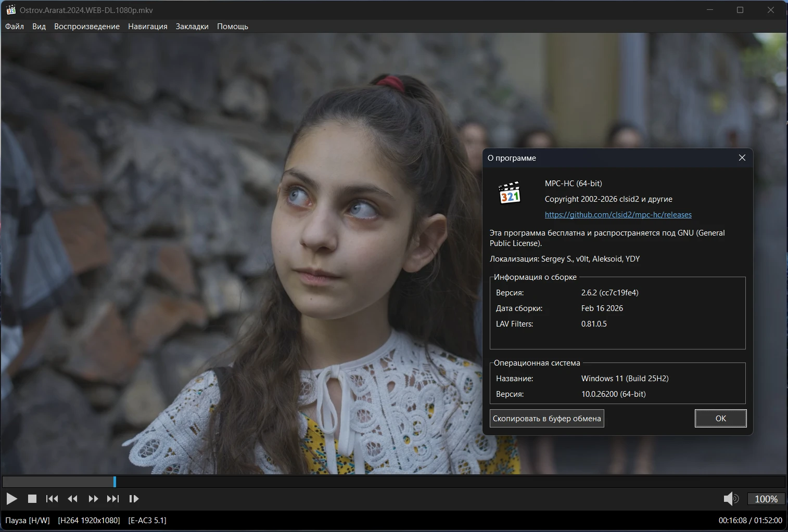This screenshot has height=532, width=788.
Task: Stop the video playback
Action: [32, 499]
